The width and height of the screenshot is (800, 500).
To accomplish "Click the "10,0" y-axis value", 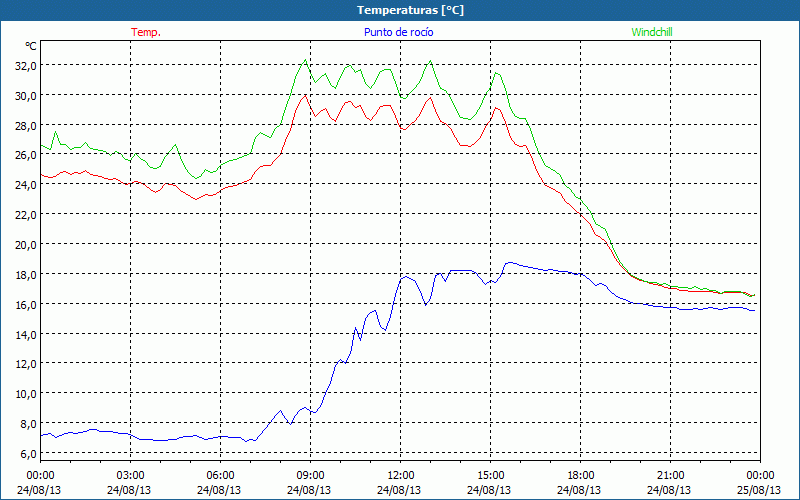I will click(x=26, y=394).
